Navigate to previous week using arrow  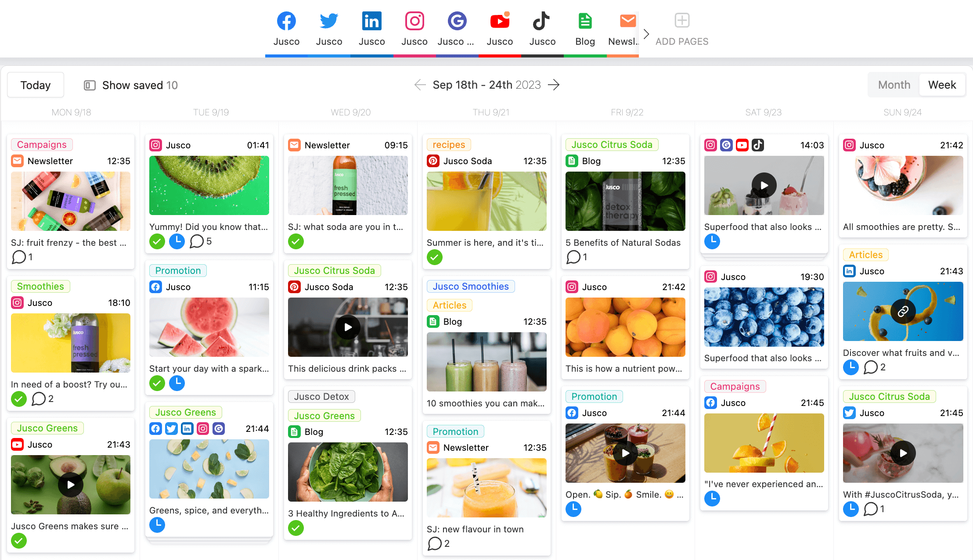[420, 85]
